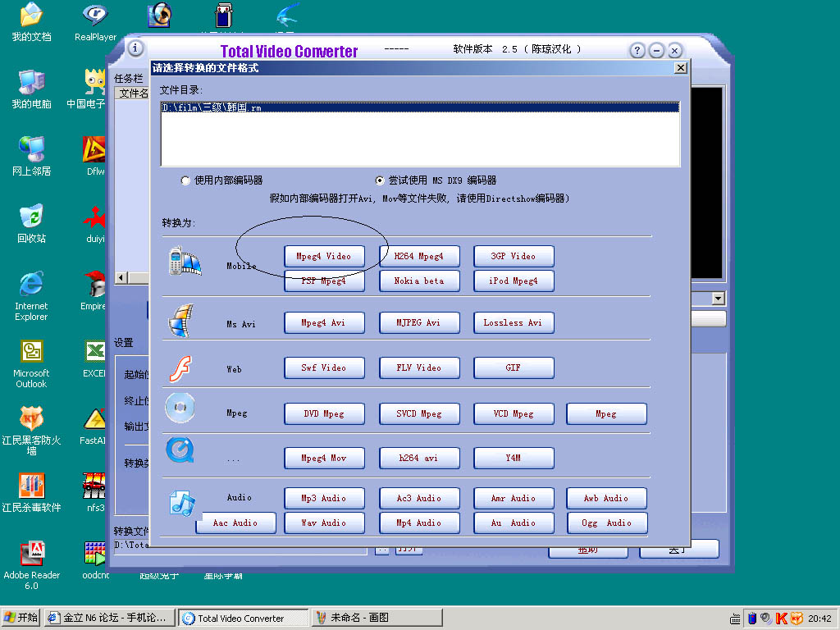Image resolution: width=840 pixels, height=630 pixels.
Task: Choose the Y4M format
Action: (514, 458)
